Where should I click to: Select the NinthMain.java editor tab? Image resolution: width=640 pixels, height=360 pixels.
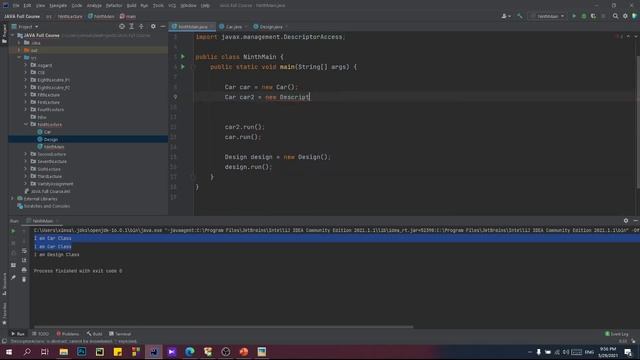193,27
